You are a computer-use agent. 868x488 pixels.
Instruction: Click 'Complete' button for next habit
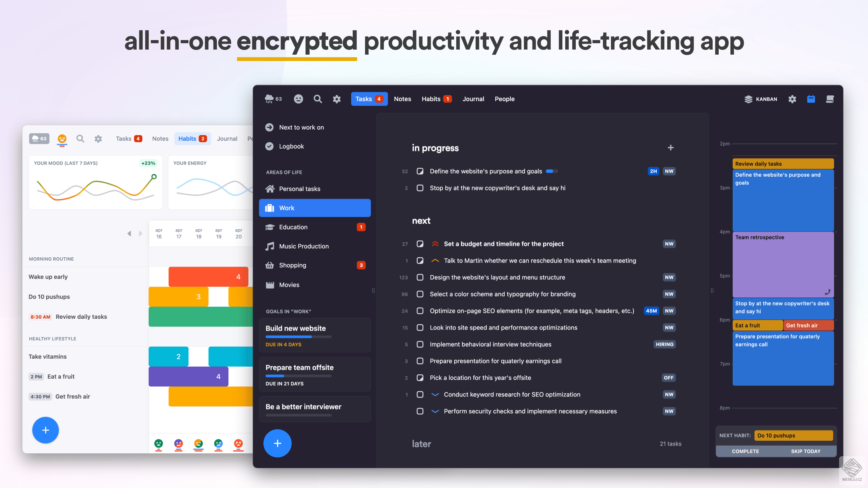[746, 451]
